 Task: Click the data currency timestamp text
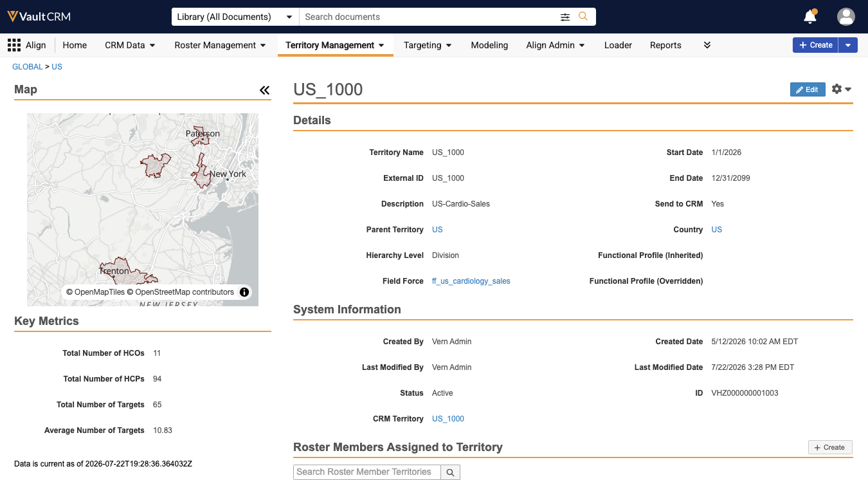tap(103, 464)
